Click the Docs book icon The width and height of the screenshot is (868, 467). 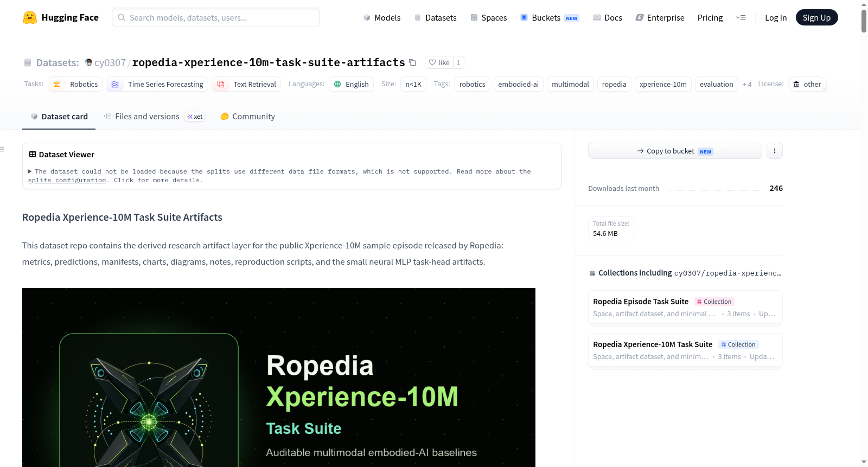point(597,18)
